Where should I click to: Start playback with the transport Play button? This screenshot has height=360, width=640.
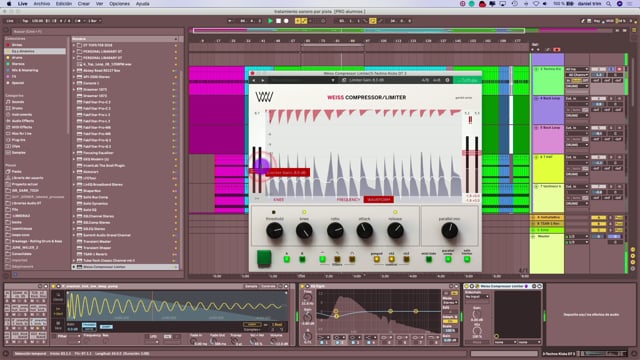click(x=270, y=21)
